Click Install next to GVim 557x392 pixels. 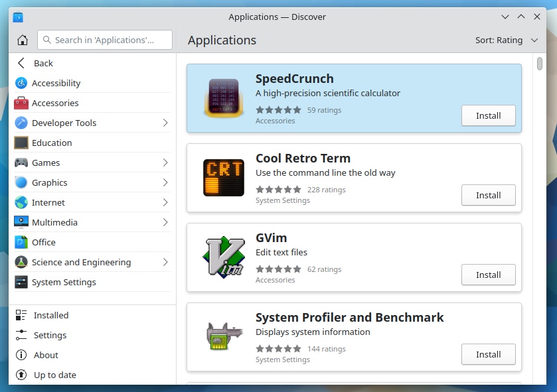point(488,275)
